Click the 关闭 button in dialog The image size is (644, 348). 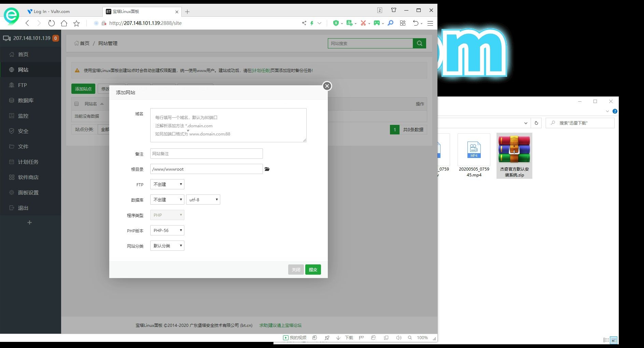point(296,270)
